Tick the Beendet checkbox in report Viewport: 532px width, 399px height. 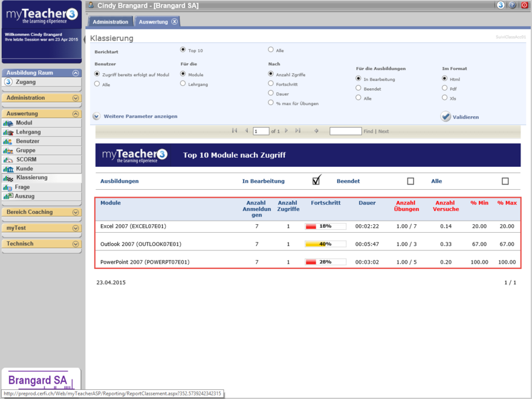[x=410, y=181]
